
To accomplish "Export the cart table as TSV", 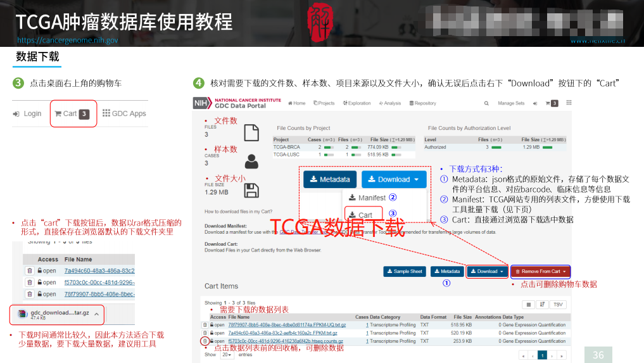I will (x=558, y=305).
